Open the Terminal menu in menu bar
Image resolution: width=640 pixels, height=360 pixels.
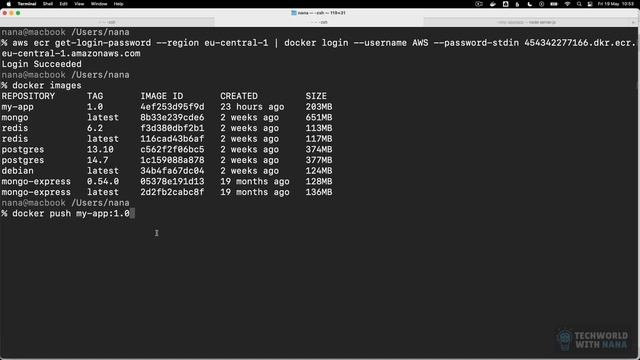(27, 4)
